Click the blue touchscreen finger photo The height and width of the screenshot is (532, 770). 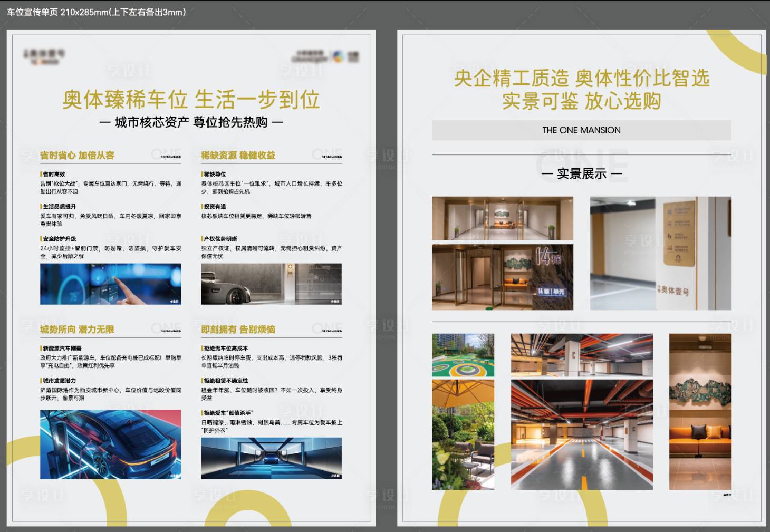point(110,284)
